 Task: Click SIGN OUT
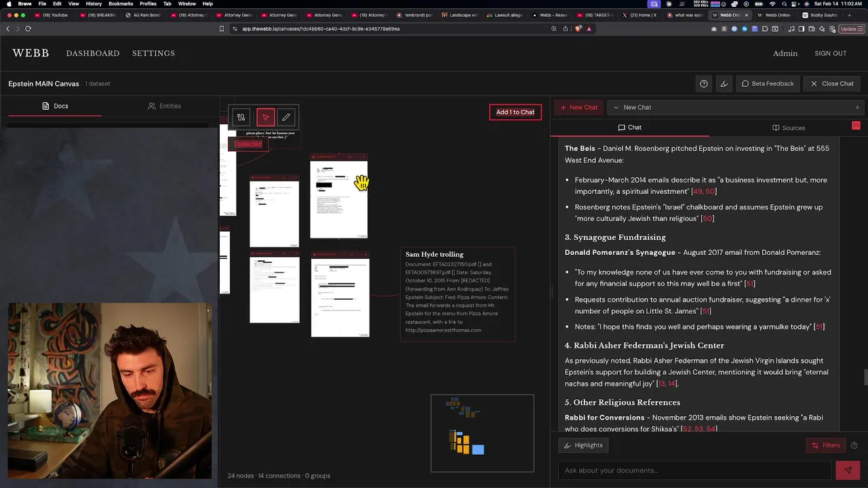[831, 53]
